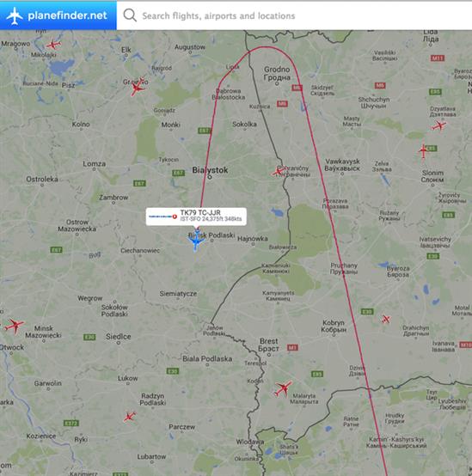Focus the search flights and airports field
Screen dimensions: 472x476
294,15
